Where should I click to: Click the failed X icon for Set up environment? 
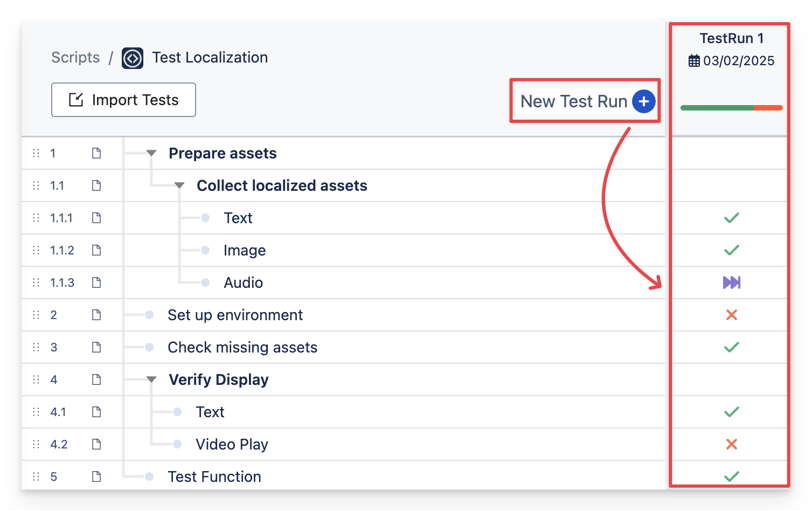pyautogui.click(x=731, y=315)
